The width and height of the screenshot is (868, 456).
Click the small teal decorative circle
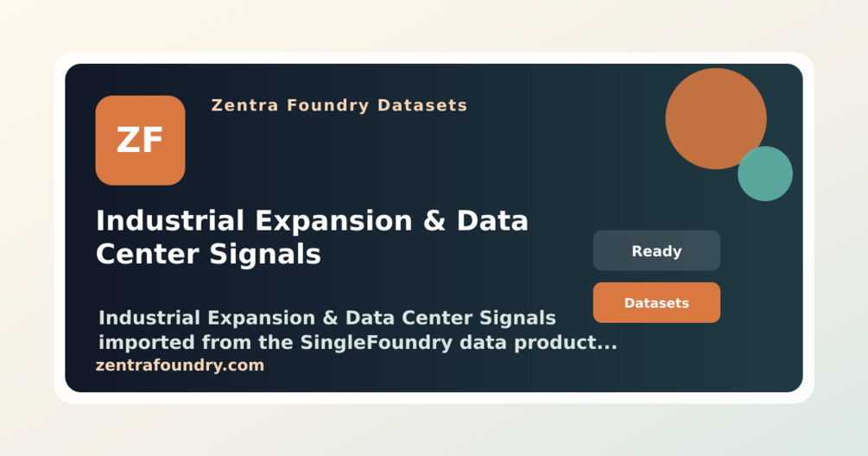(765, 174)
